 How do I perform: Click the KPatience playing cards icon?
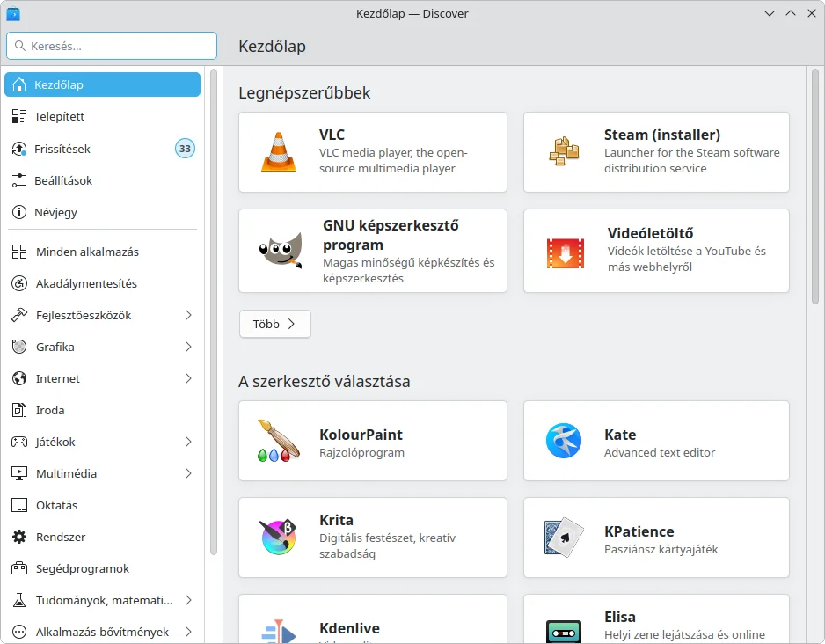tap(564, 538)
